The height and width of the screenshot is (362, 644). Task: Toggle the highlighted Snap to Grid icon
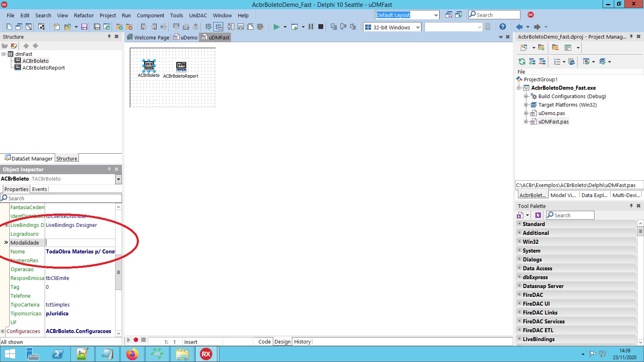[x=218, y=27]
